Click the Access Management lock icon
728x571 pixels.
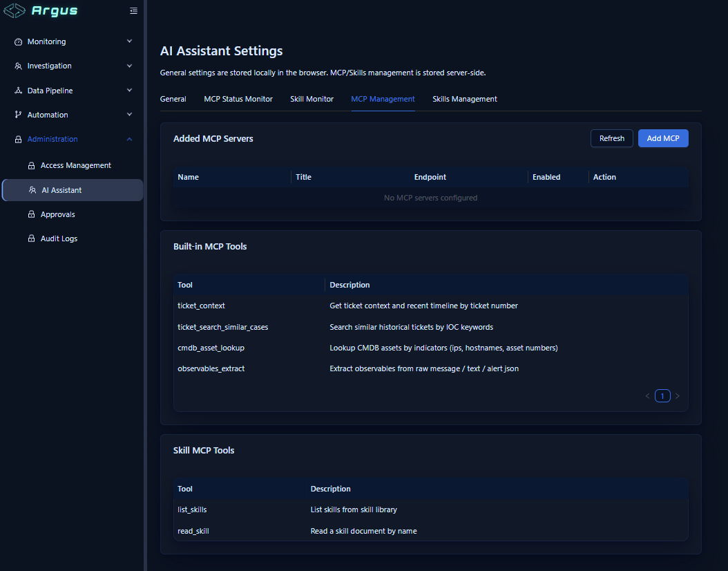tap(32, 165)
